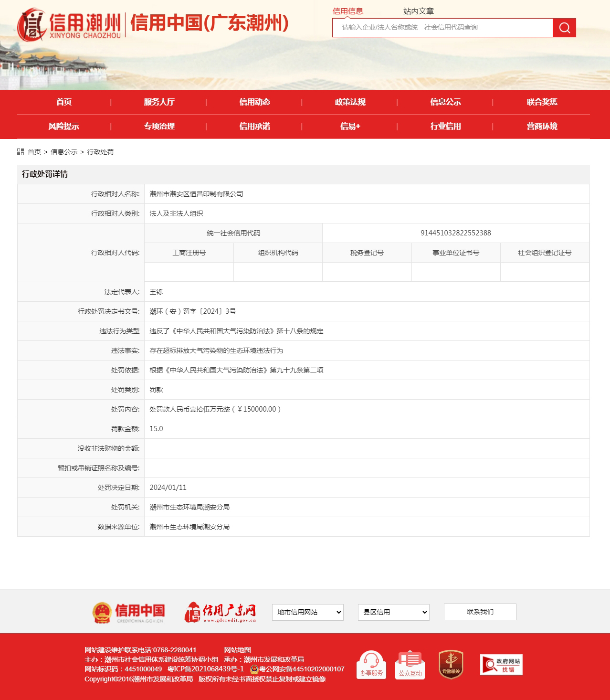Select the company name 潮州市潮安区恒昌印制有限公司
This screenshot has width=610, height=700.
pyautogui.click(x=197, y=194)
